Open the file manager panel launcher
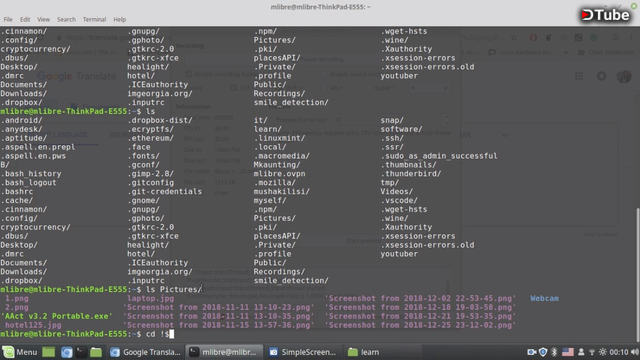The image size is (640, 360). click(96, 352)
